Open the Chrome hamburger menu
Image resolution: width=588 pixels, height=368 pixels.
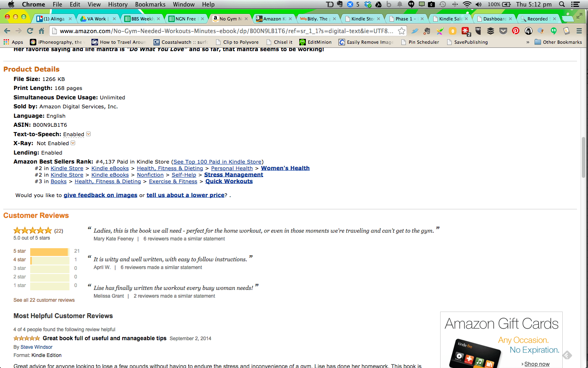[x=579, y=31]
